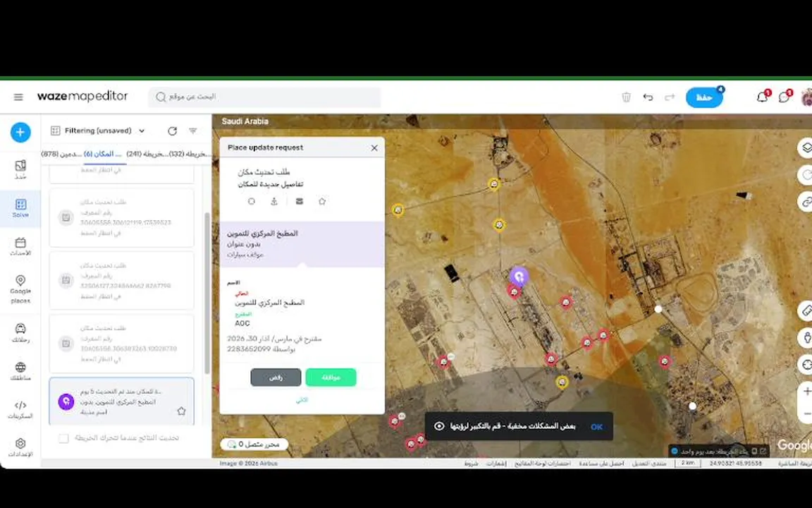Screen dimensions: 812x508
Task: Click the green approve button
Action: 331,377
